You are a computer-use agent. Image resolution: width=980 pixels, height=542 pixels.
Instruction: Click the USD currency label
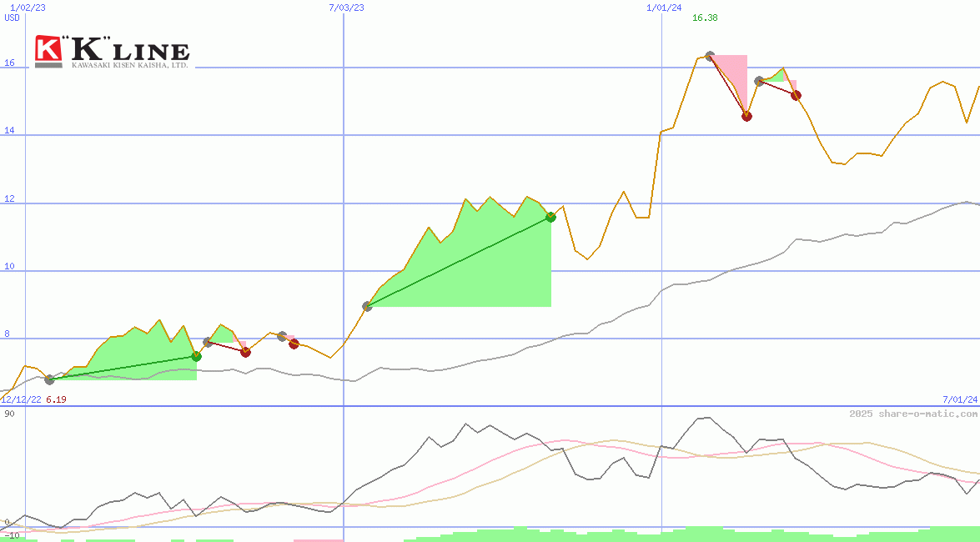coord(13,18)
